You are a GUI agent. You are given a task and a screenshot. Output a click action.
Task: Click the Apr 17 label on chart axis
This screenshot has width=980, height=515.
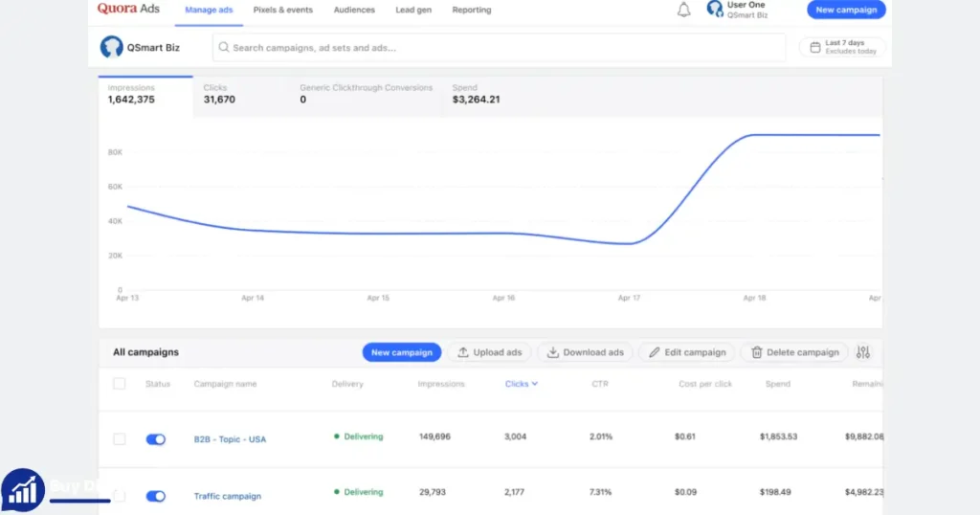[x=629, y=298]
